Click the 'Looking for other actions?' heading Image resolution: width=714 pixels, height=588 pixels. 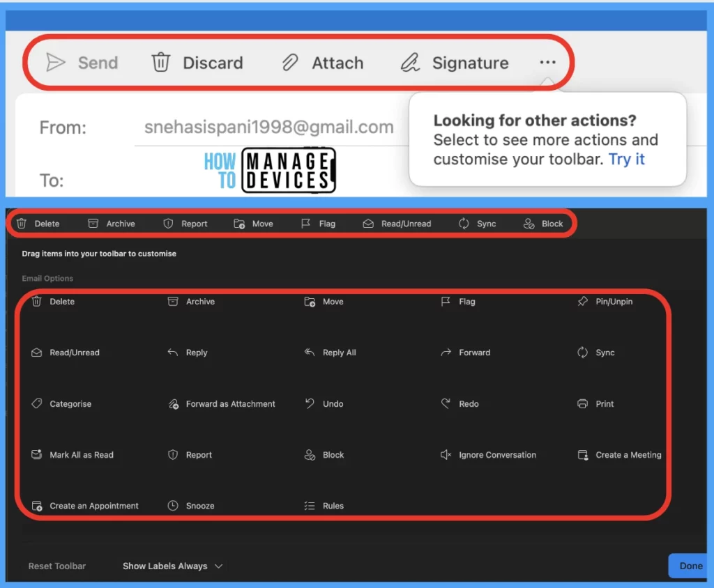(x=535, y=120)
